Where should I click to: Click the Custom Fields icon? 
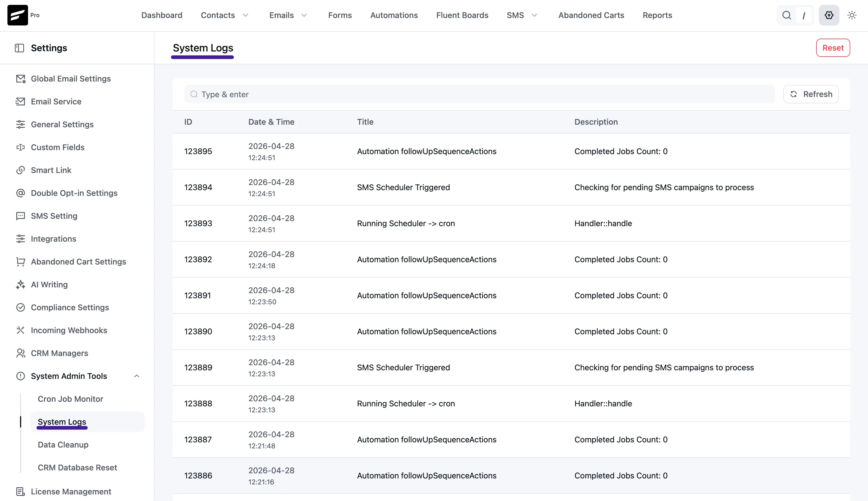(20, 147)
